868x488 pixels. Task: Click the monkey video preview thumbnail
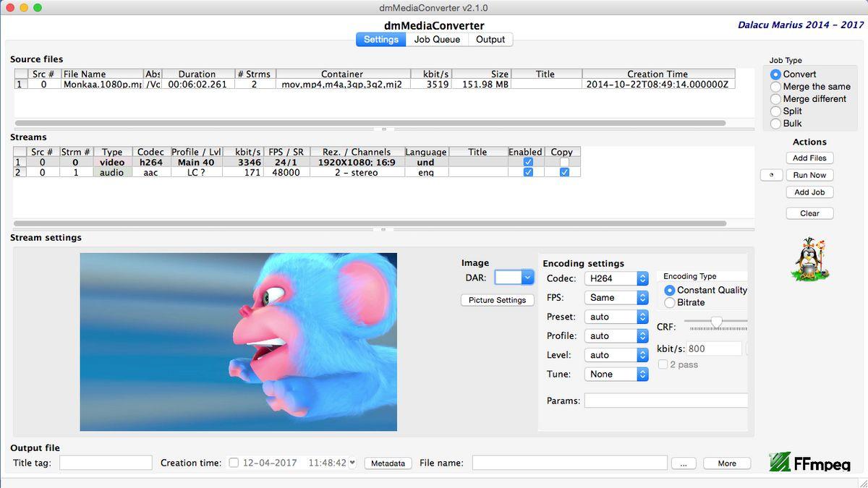pos(239,342)
